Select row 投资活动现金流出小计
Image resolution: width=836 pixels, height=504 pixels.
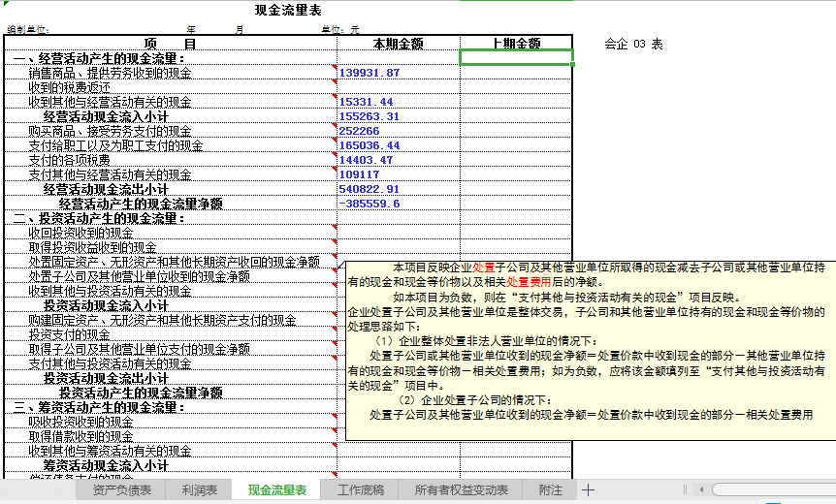click(x=171, y=378)
